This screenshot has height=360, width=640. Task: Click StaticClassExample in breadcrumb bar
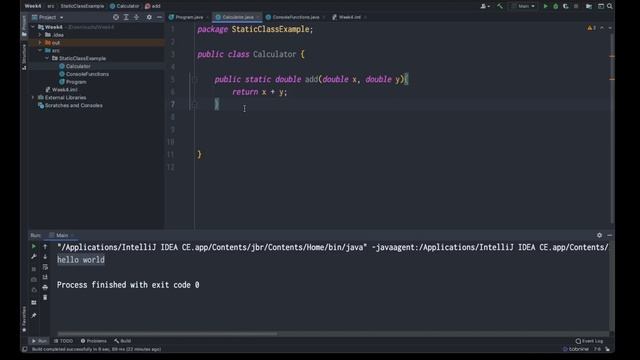click(x=82, y=6)
